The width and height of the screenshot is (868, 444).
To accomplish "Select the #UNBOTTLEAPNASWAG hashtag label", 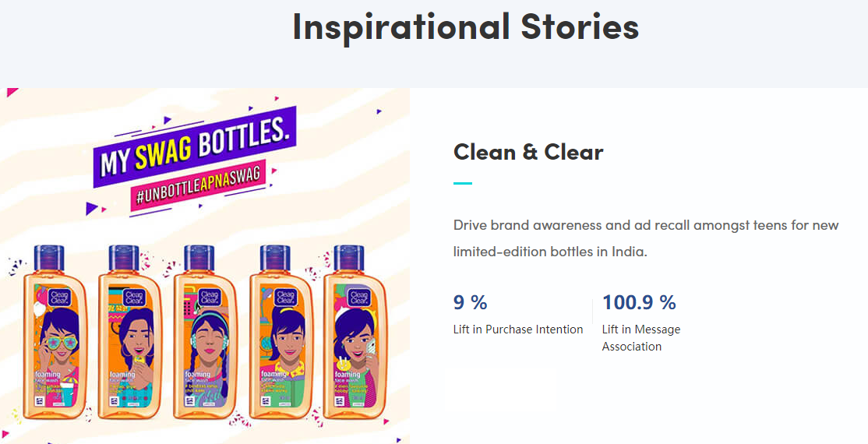I will coord(198,187).
